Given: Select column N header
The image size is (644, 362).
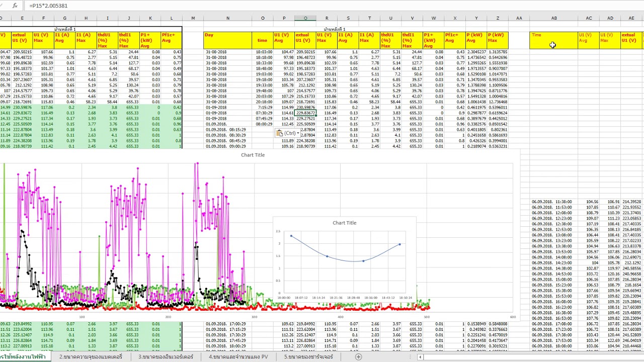Looking at the screenshot, I should [227, 18].
